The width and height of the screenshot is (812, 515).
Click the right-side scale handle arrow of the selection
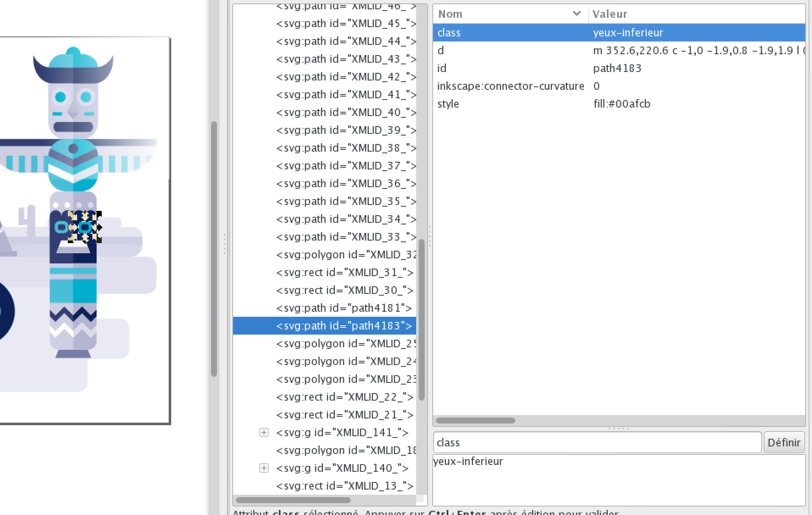point(99,227)
